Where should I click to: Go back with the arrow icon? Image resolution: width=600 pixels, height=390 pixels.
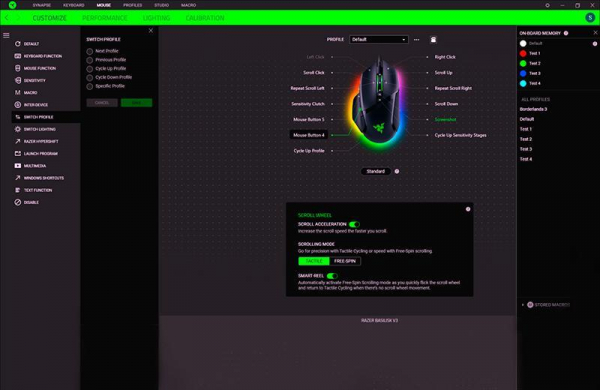7,18
